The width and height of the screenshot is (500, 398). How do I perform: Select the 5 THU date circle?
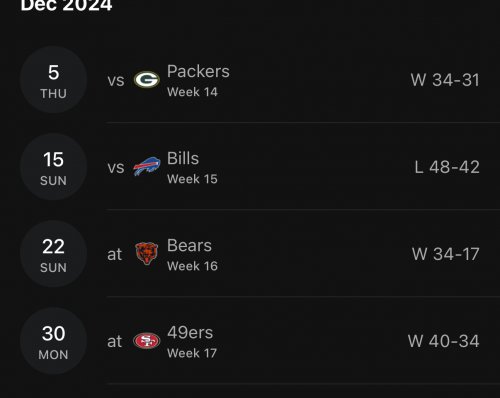pyautogui.click(x=53, y=80)
